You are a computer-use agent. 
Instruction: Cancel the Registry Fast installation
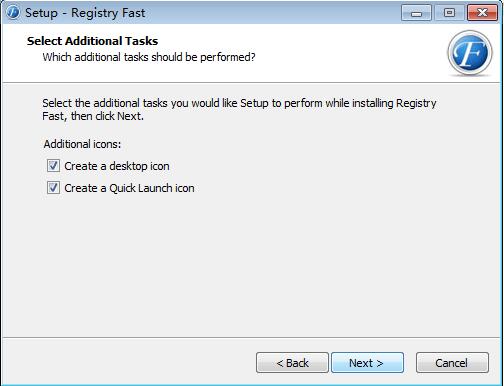click(452, 363)
